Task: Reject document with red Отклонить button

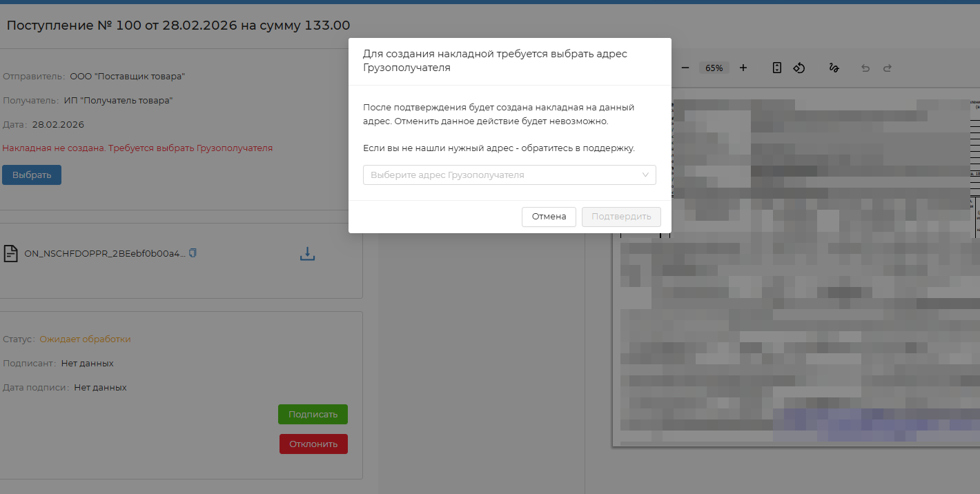Action: pos(313,444)
